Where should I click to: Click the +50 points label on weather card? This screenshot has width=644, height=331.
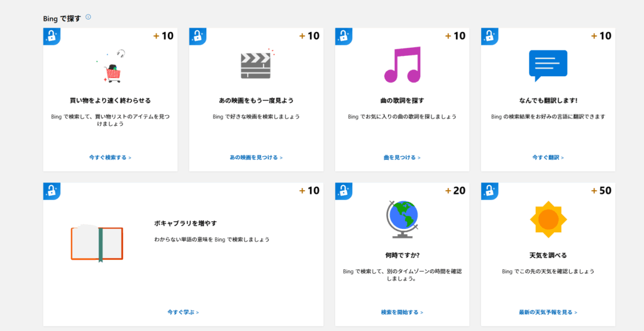(601, 191)
